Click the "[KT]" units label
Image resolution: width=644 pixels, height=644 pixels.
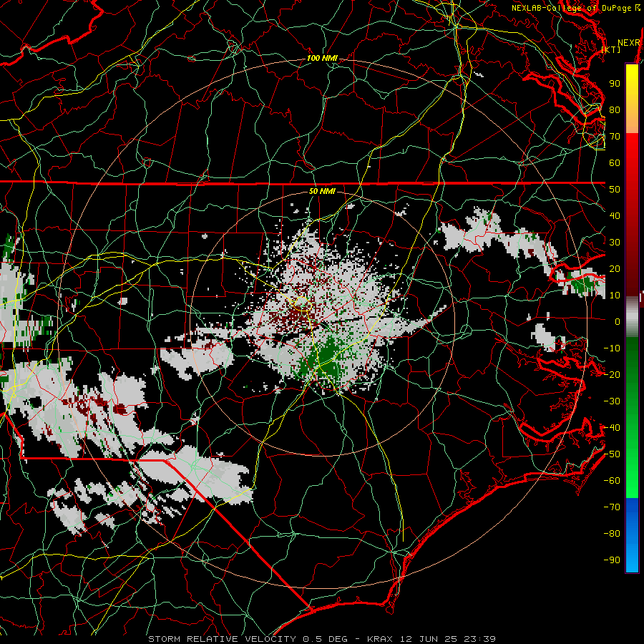click(611, 49)
